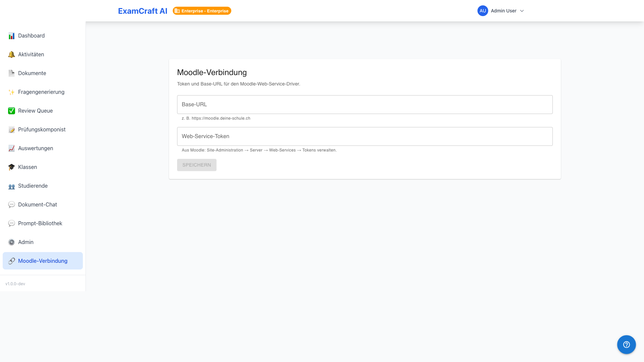Go to Auswertungen page
The image size is (644, 362).
pos(43,148)
